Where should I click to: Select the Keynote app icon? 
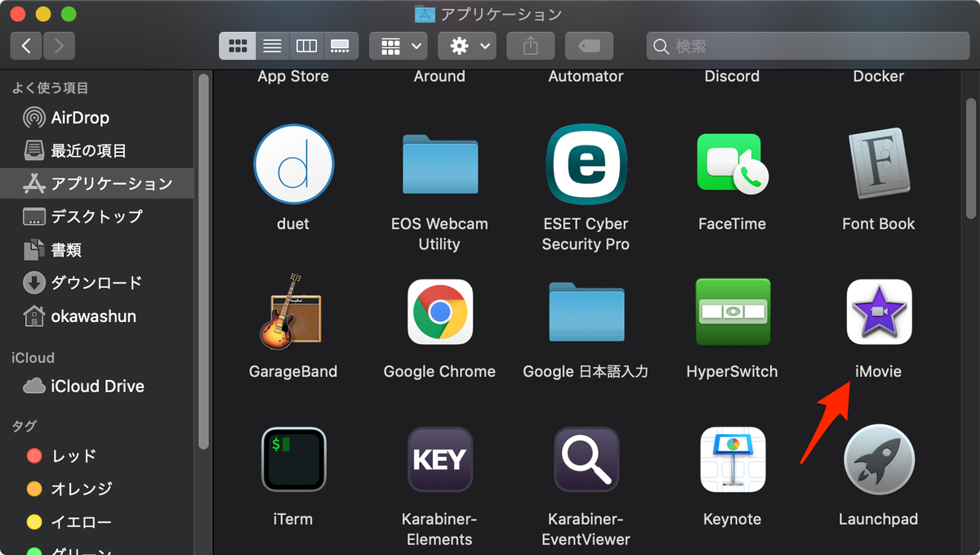coord(732,459)
